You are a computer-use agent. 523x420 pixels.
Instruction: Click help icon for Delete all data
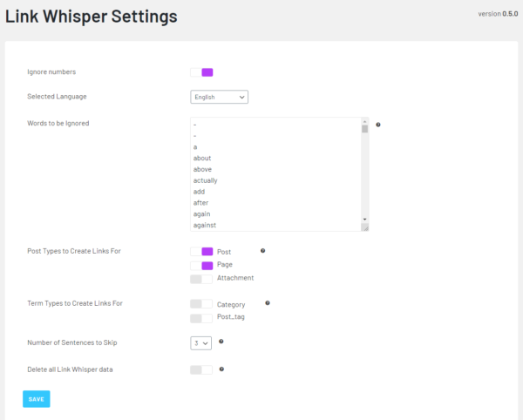click(221, 369)
